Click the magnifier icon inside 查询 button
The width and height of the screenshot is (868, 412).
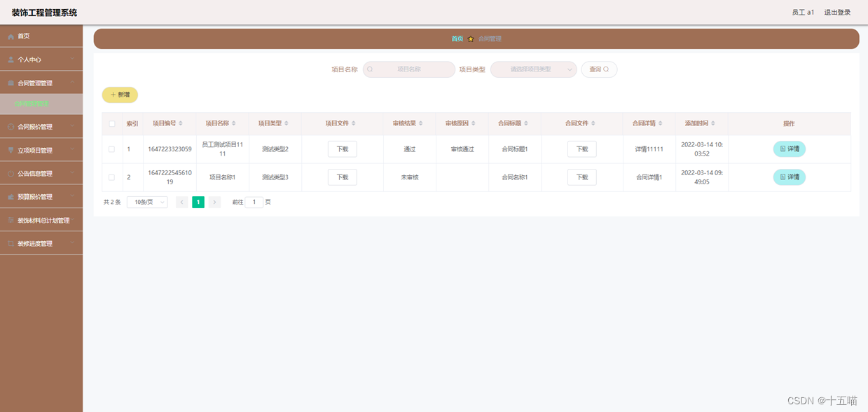pyautogui.click(x=607, y=69)
